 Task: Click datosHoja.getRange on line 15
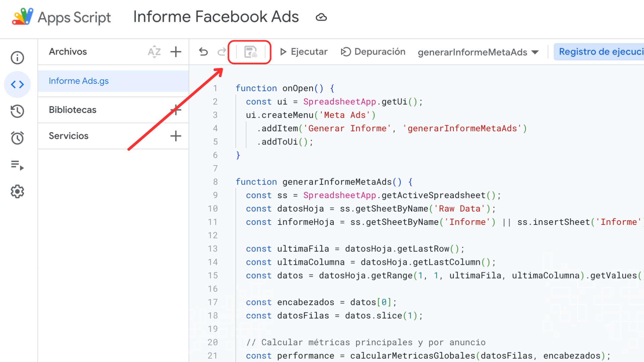pyautogui.click(x=366, y=276)
